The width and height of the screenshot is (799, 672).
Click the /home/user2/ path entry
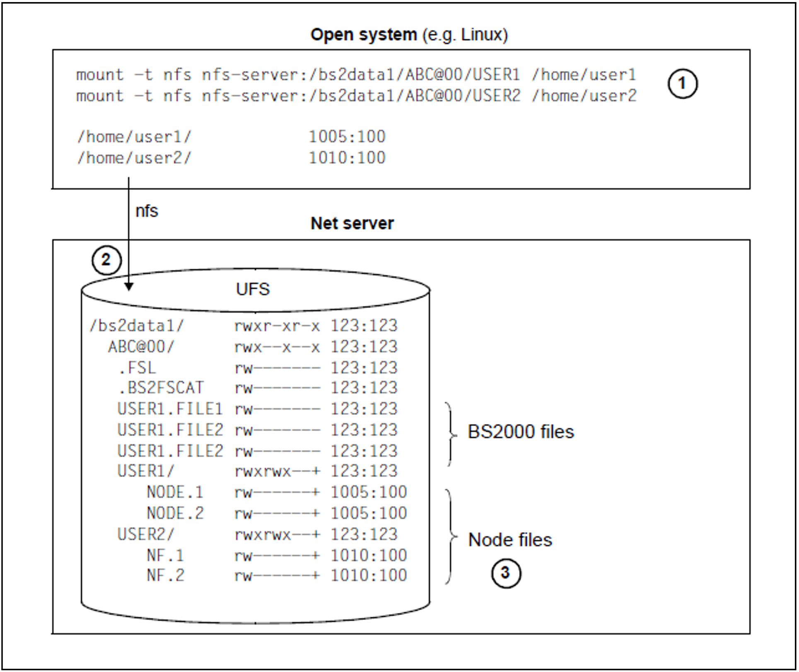(x=135, y=158)
